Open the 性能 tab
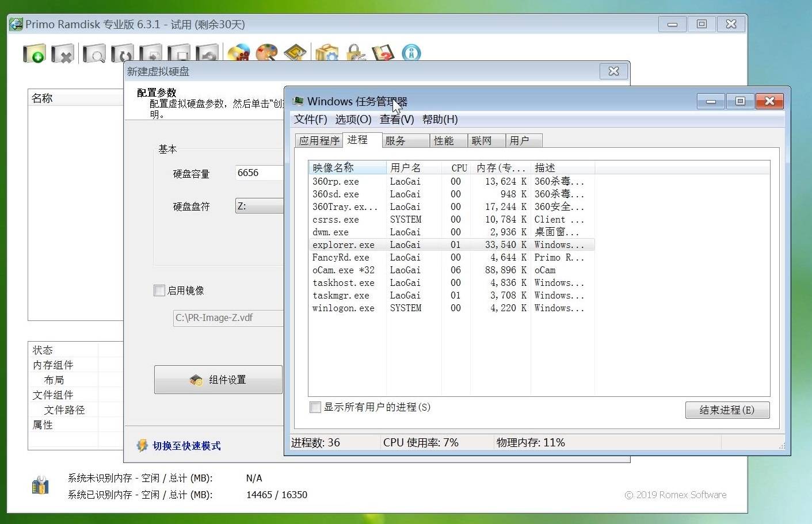This screenshot has width=812, height=524. (x=449, y=141)
